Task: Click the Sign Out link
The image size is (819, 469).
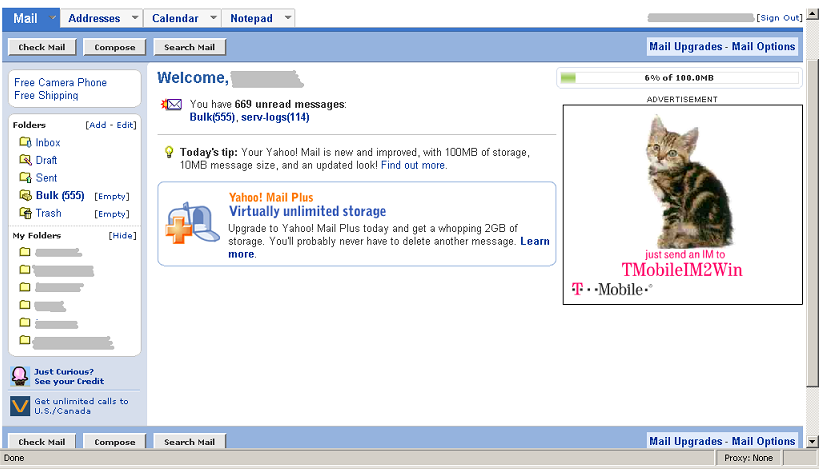Action: (x=779, y=18)
